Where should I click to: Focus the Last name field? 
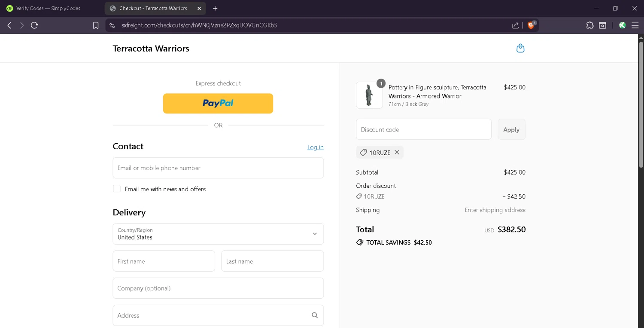pyautogui.click(x=272, y=261)
